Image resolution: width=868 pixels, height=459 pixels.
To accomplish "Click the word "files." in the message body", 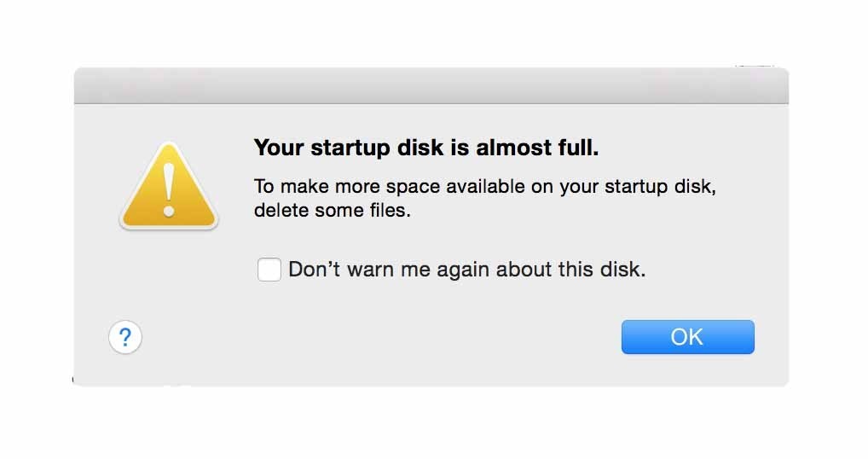I will [x=391, y=211].
